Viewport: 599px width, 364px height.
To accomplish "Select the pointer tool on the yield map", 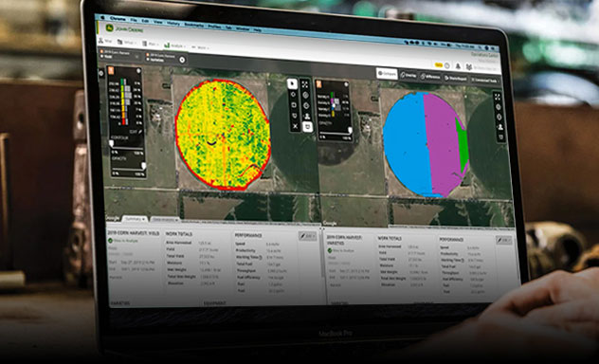I will point(292,83).
